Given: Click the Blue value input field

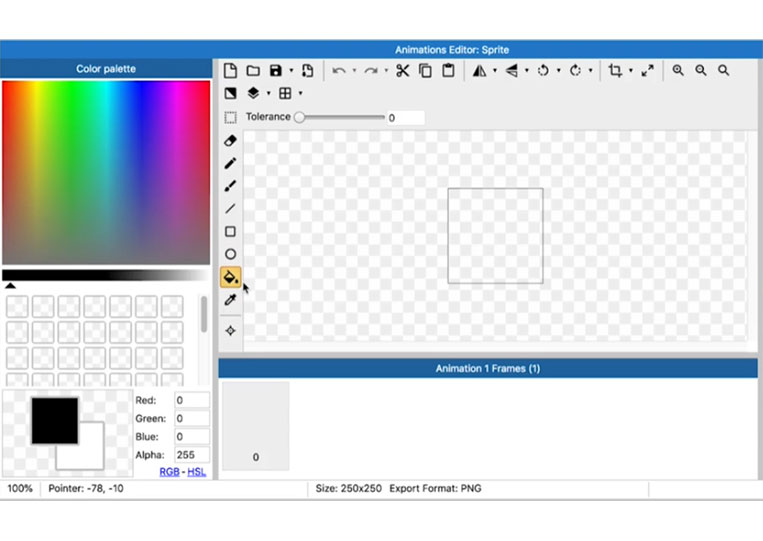Looking at the screenshot, I should (192, 436).
